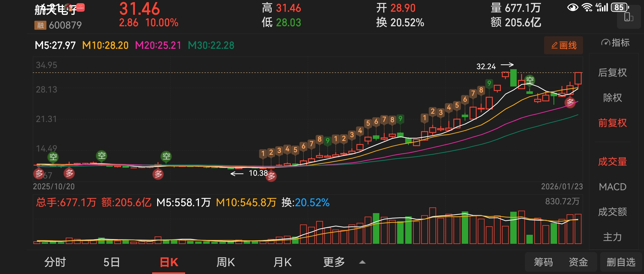Image resolution: width=644 pixels, height=274 pixels.
Task: Select 除权 ex-rights option
Action: [612, 98]
